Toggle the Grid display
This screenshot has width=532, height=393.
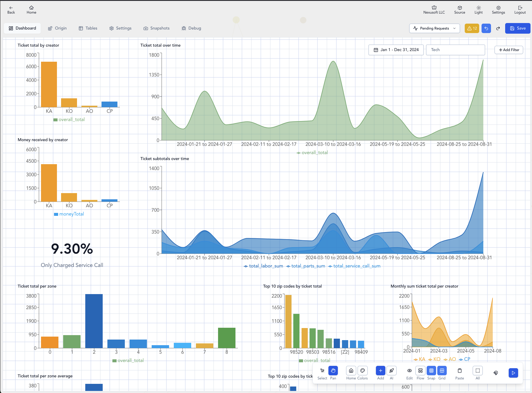442,371
